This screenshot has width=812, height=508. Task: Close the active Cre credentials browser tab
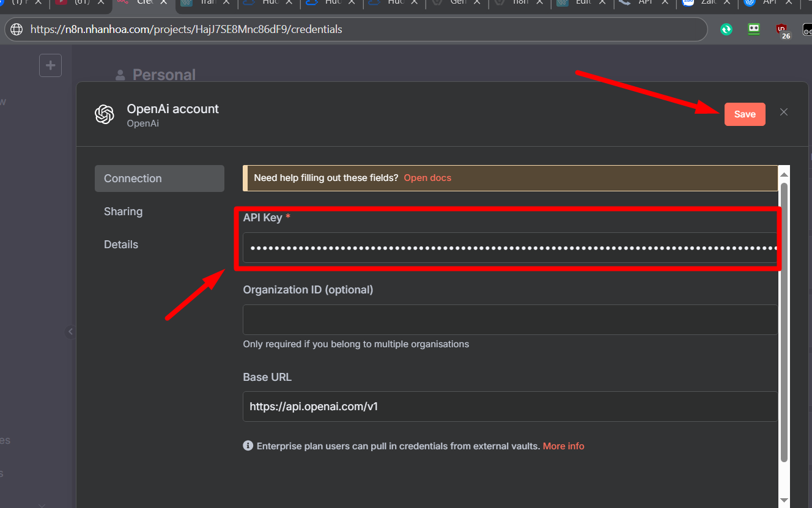pyautogui.click(x=163, y=2)
